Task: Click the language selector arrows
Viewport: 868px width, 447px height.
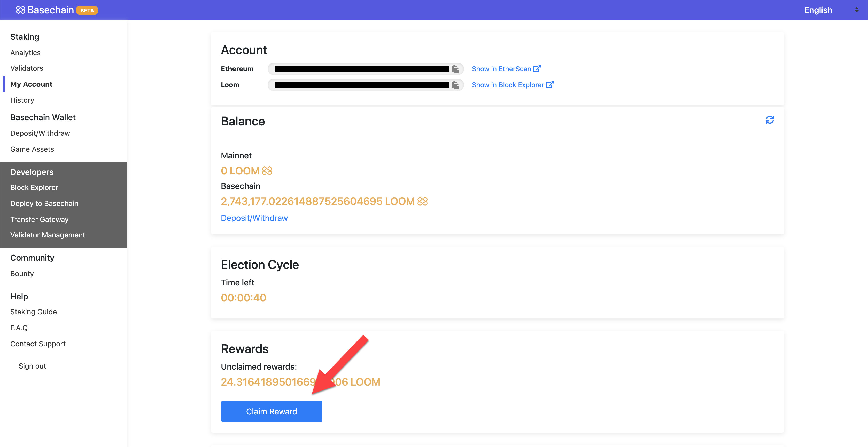Action: (x=856, y=10)
